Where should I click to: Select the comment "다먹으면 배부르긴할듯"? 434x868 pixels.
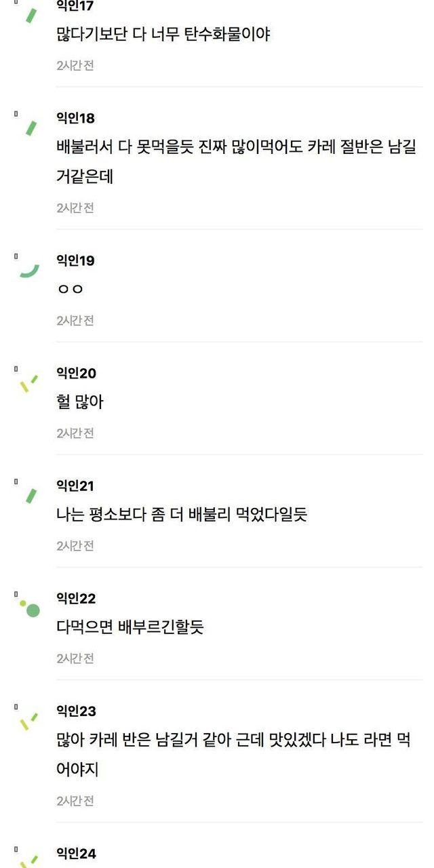click(130, 627)
